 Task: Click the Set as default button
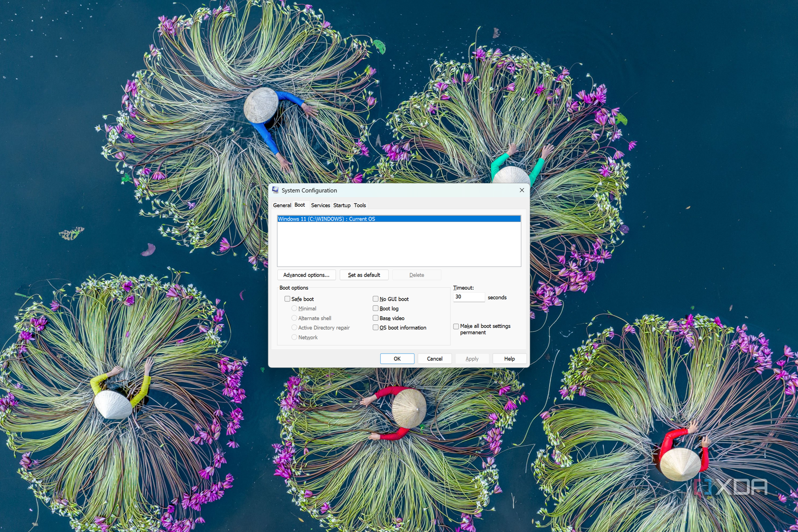364,275
